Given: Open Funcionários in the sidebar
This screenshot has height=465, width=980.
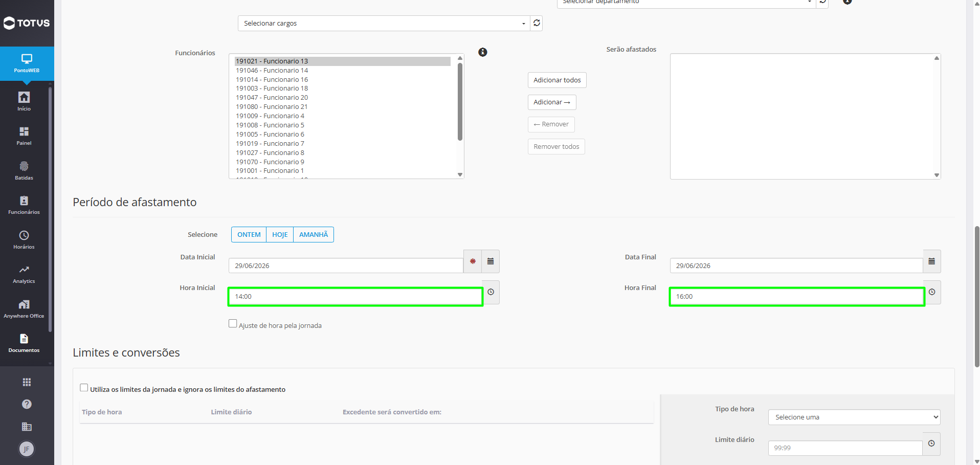Looking at the screenshot, I should pyautogui.click(x=24, y=205).
